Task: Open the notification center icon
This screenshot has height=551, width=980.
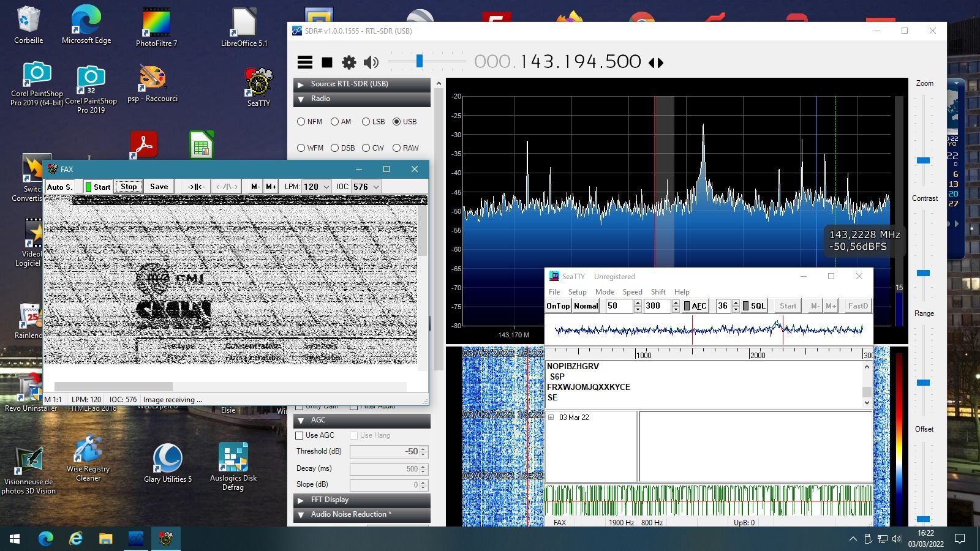Action: (960, 539)
